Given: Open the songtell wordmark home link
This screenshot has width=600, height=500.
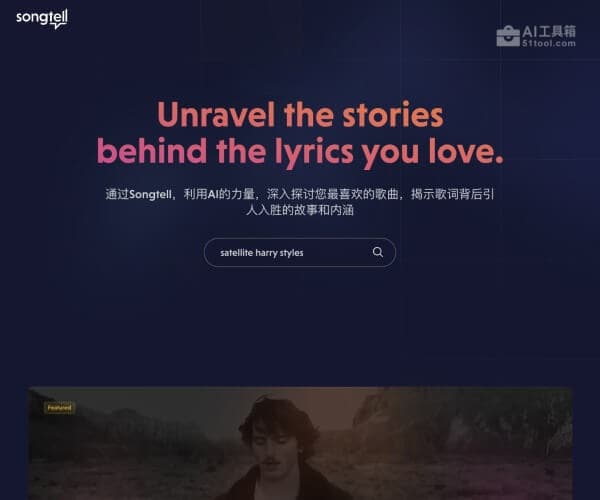Looking at the screenshot, I should pyautogui.click(x=42, y=18).
